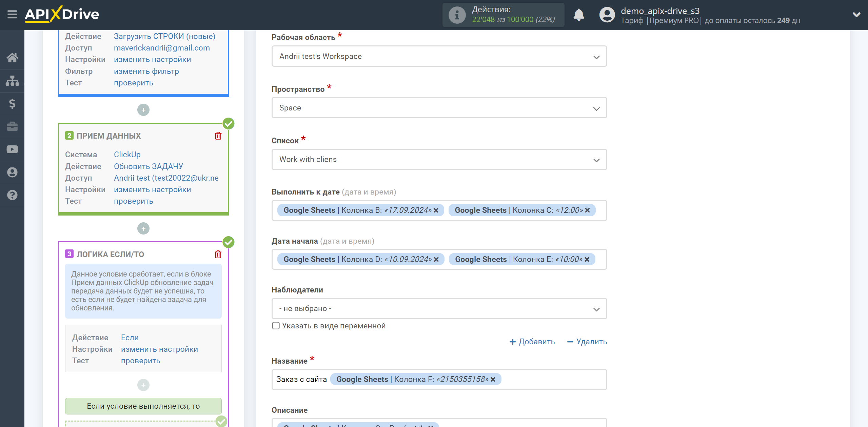Image resolution: width=868 pixels, height=427 pixels.
Task: Open the Список dropdown
Action: 439,159
